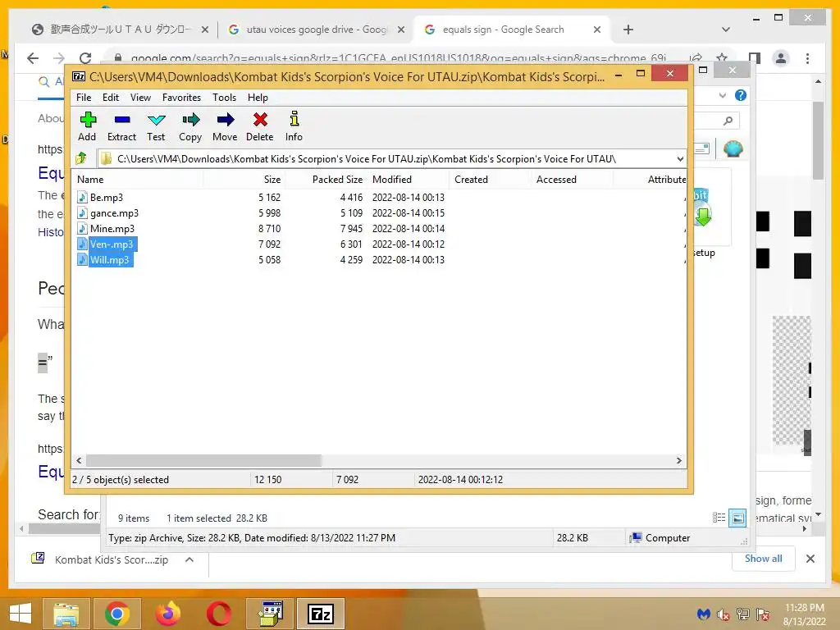
Task: Expand the 7-Zip address path dropdown
Action: click(x=680, y=159)
